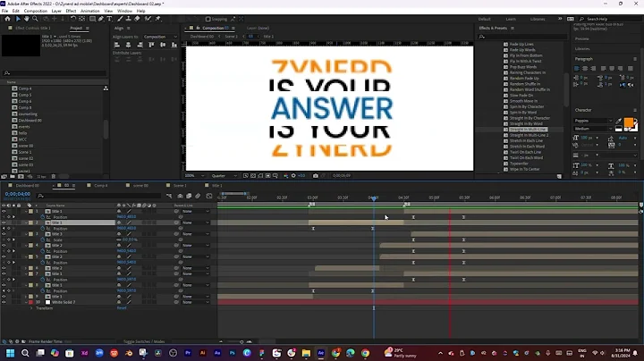Open the composition mini-flowchart icon
The image size is (644, 361).
169,196
